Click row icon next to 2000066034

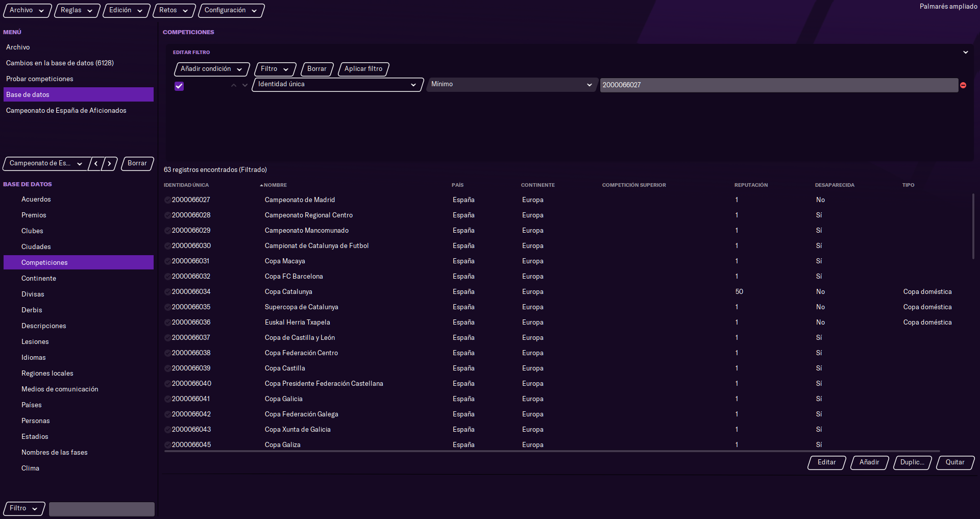[167, 292]
